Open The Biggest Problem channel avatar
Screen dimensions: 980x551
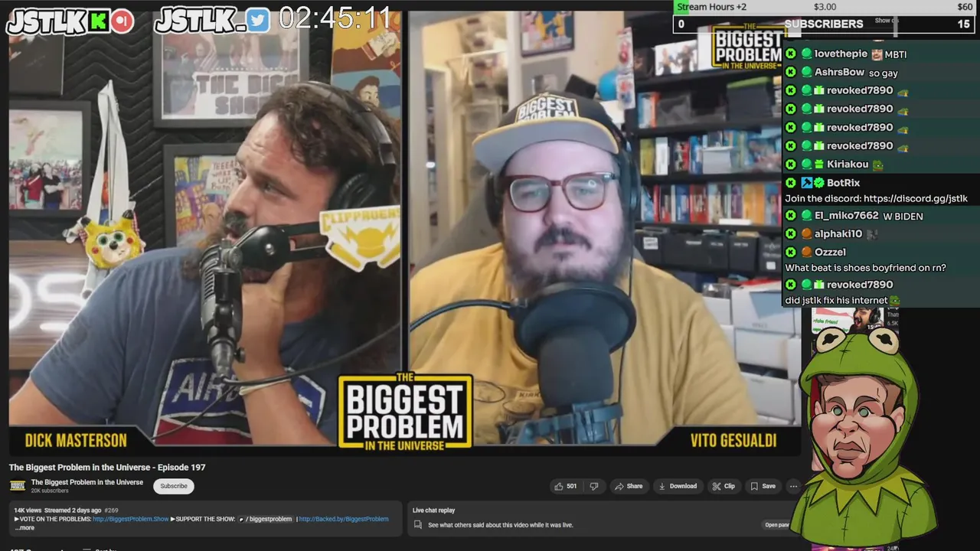(x=18, y=486)
